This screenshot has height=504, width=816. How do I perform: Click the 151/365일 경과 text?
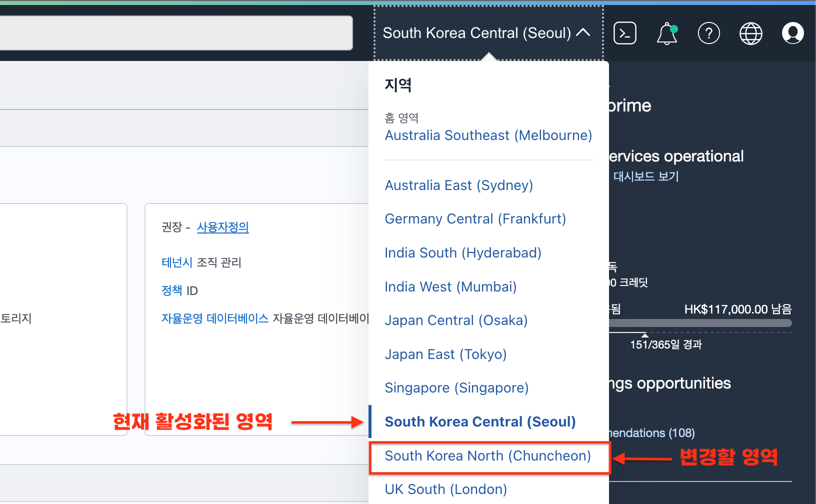666,344
